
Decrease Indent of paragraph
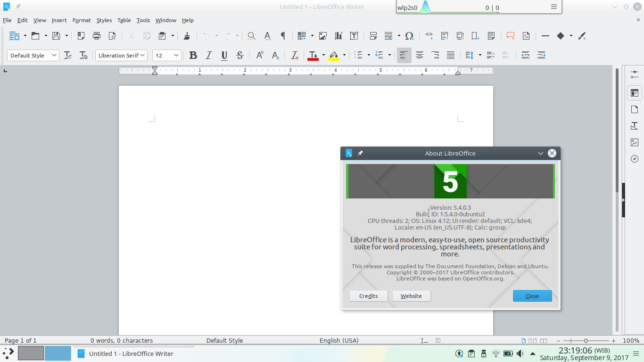(x=541, y=55)
